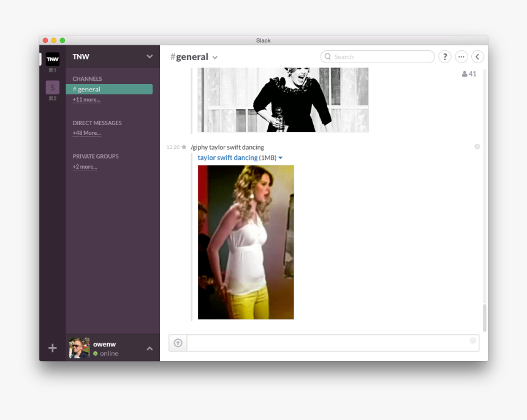Expand the owenw user menu chevron
Image resolution: width=527 pixels, height=420 pixels.
[150, 348]
